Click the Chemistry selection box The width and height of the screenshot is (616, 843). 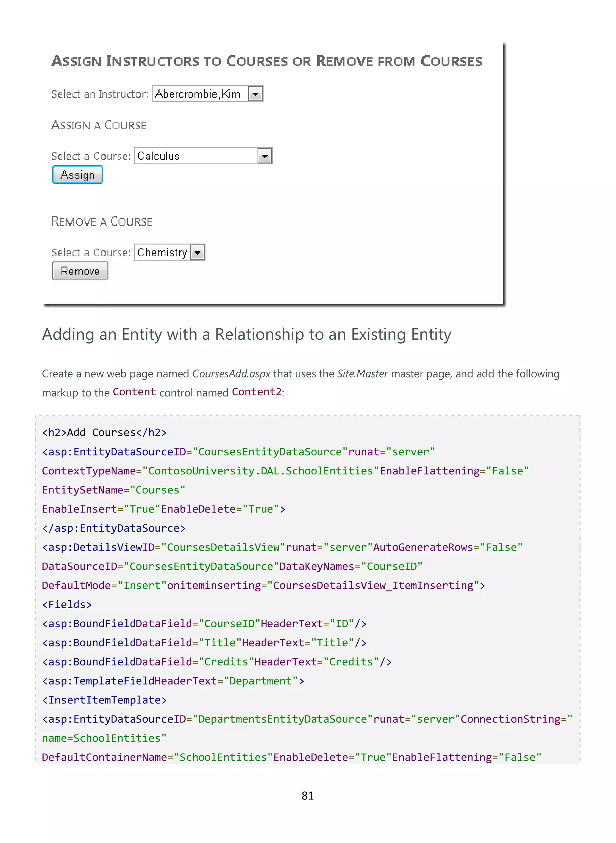click(170, 252)
